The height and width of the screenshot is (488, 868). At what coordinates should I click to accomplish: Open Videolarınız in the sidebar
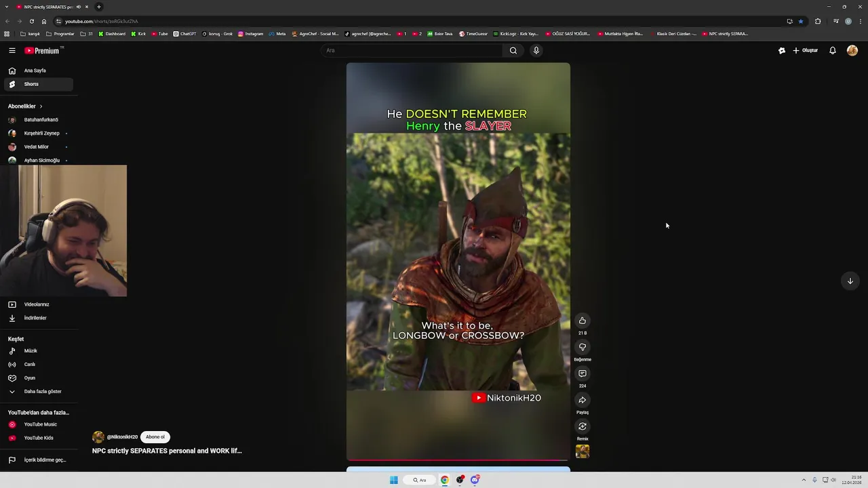pos(37,304)
